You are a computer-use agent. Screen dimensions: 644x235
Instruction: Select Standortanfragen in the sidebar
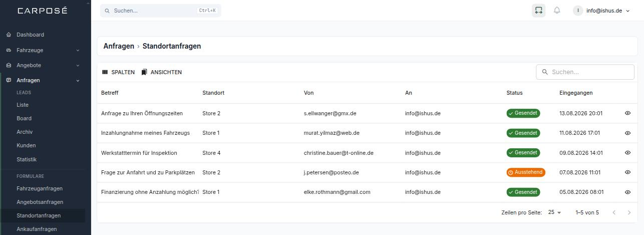(39, 215)
